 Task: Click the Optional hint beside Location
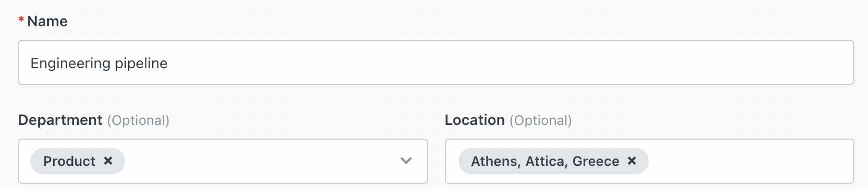point(541,121)
